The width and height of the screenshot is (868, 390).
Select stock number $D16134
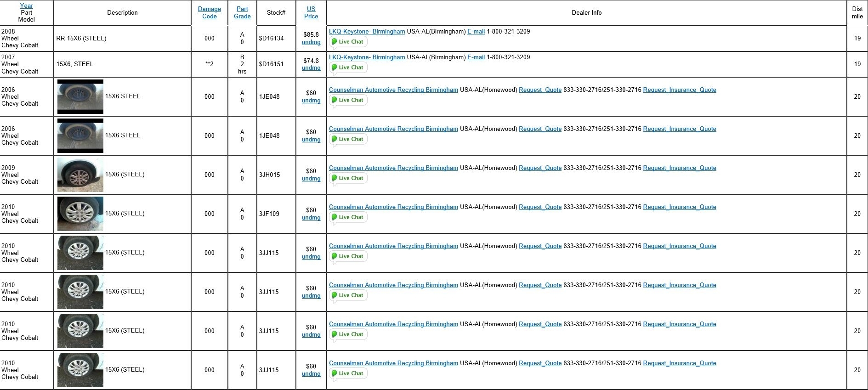tap(271, 39)
